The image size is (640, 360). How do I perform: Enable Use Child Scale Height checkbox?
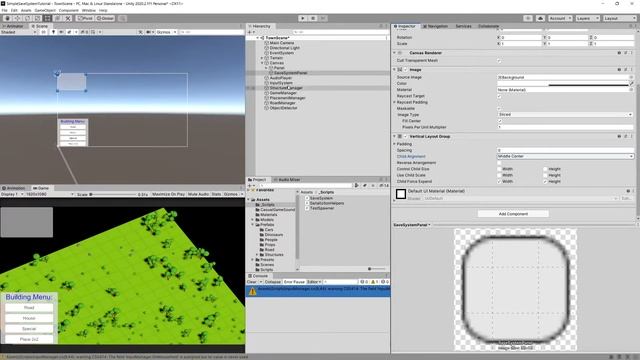coord(545,175)
